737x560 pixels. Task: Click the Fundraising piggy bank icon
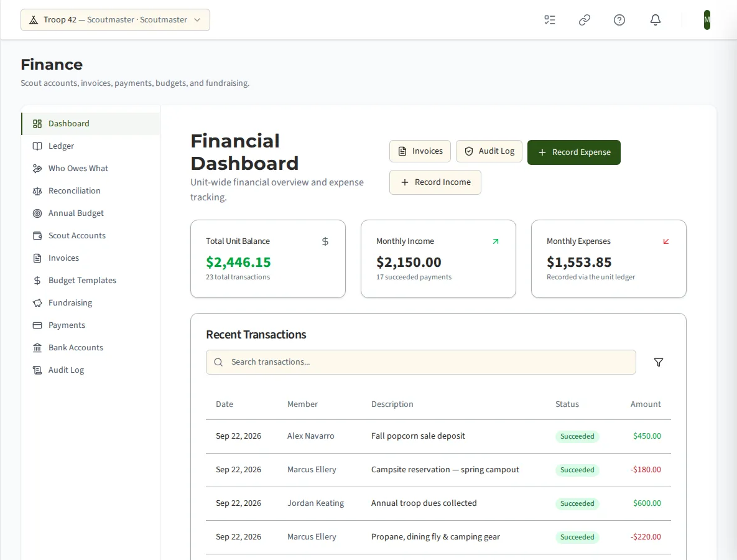click(37, 303)
